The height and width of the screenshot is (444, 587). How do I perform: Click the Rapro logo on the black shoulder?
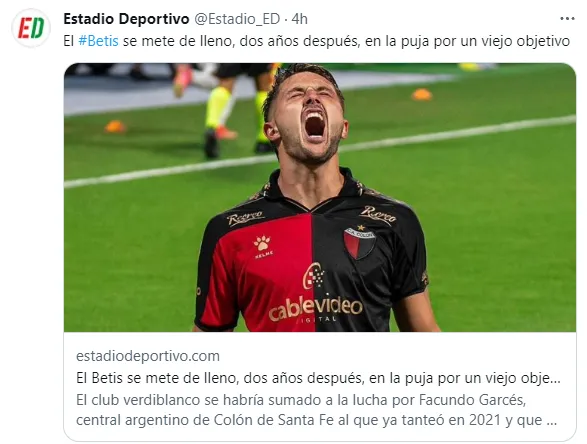pyautogui.click(x=377, y=215)
